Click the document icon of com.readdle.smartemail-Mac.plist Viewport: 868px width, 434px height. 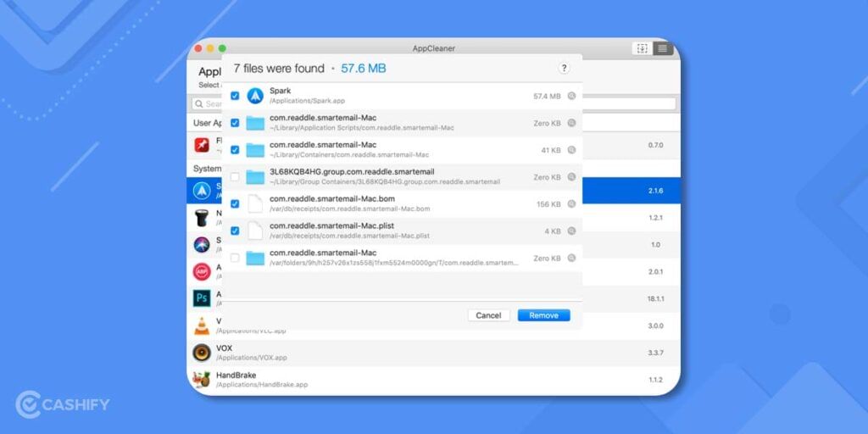[255, 231]
